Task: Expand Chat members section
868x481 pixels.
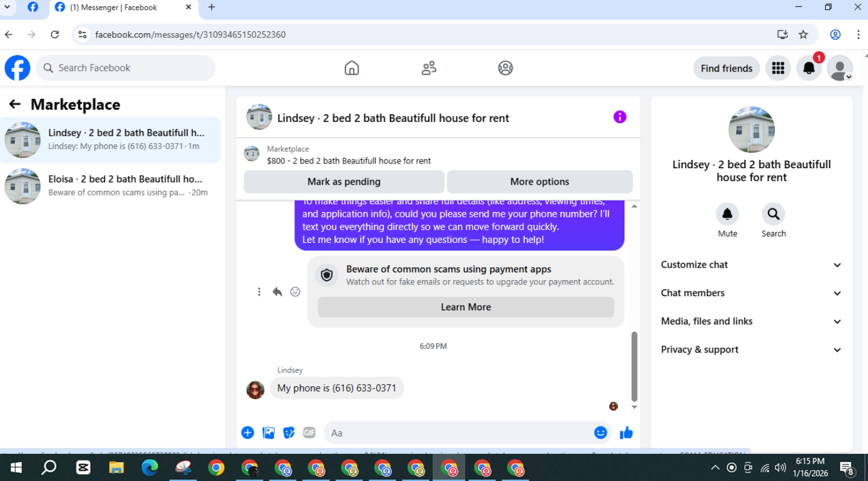Action: tap(751, 293)
